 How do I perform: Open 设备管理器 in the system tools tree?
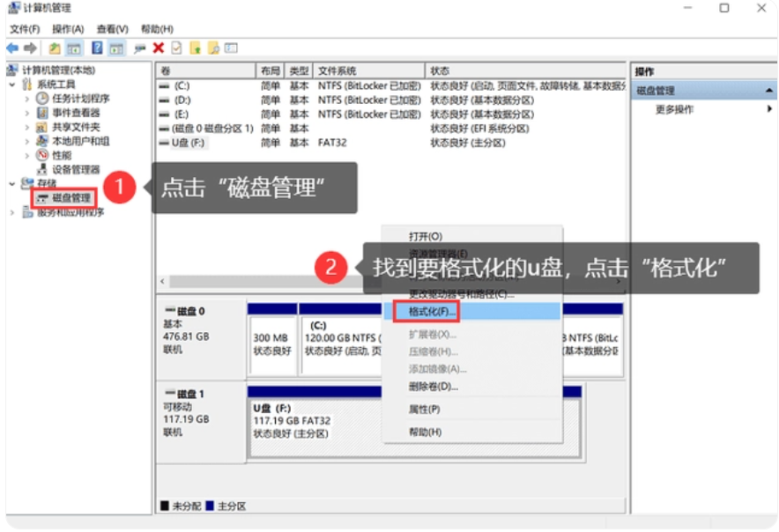coord(76,169)
